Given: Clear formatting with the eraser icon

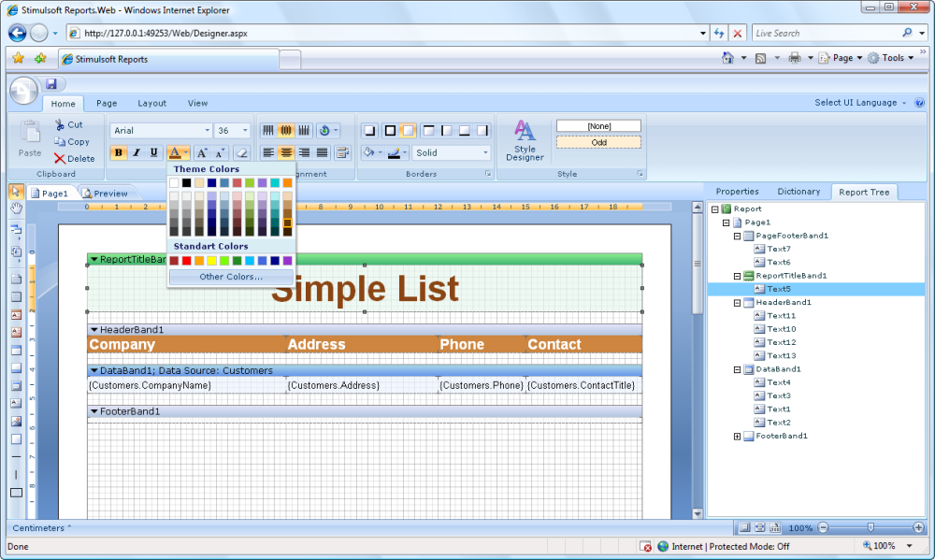Looking at the screenshot, I should click(241, 152).
